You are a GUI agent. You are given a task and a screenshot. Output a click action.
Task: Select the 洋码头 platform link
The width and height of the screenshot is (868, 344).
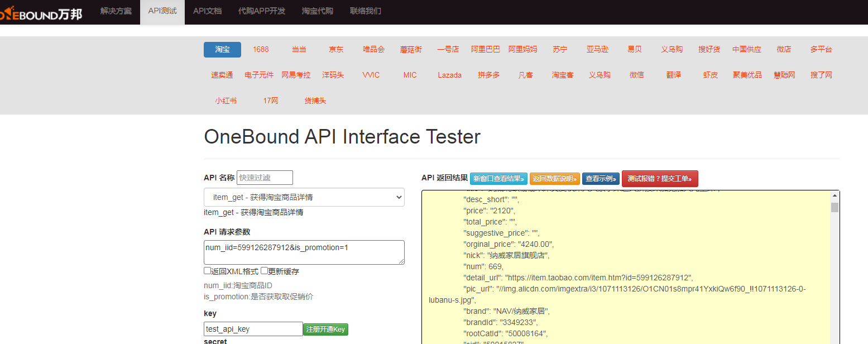click(333, 75)
